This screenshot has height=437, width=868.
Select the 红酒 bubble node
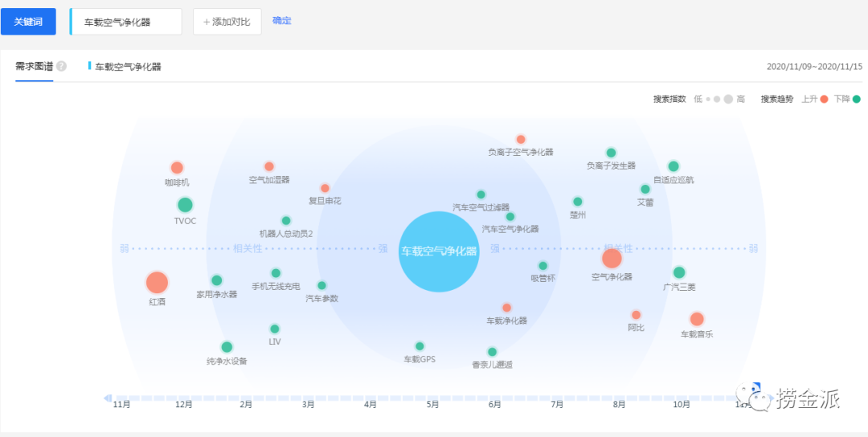tap(157, 283)
